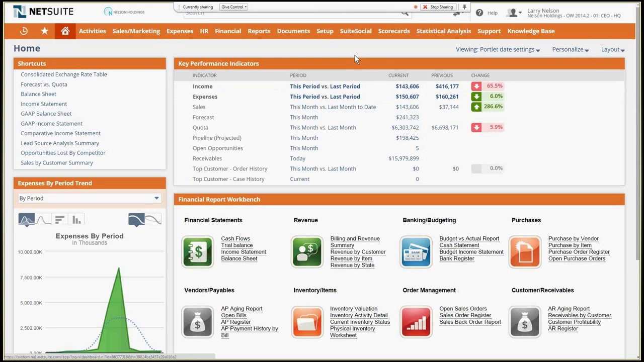Open the Open Sales Orders link
This screenshot has height=362, width=644.
pyautogui.click(x=463, y=309)
